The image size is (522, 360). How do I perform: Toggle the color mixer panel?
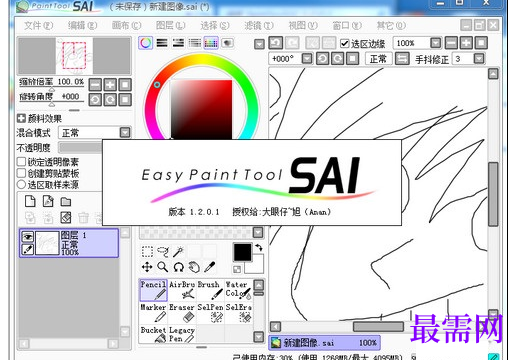[195, 43]
